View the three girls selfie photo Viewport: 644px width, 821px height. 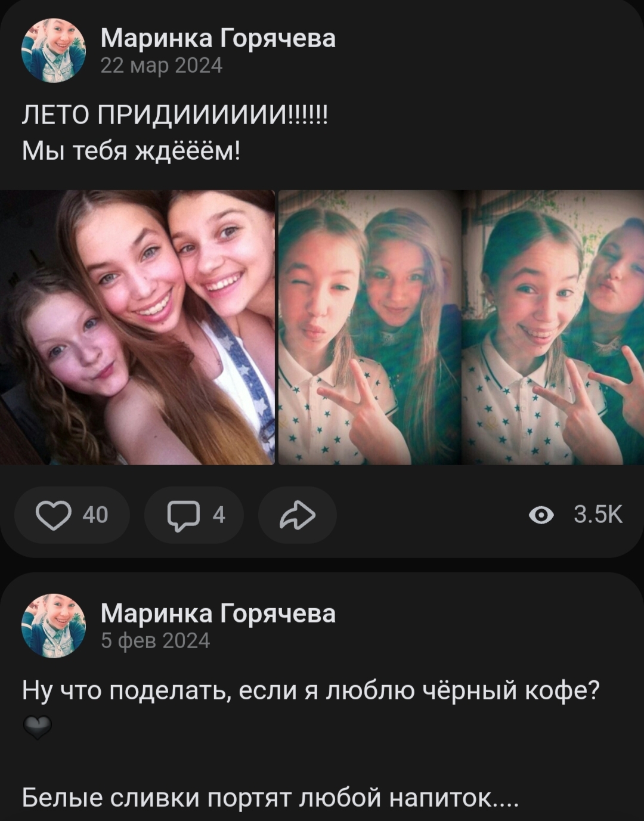tap(137, 327)
